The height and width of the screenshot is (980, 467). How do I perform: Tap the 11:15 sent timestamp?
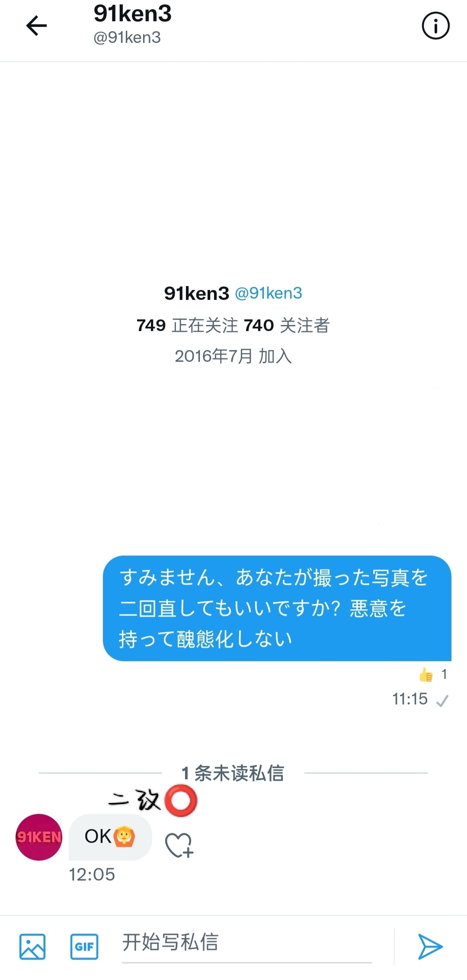click(x=410, y=699)
